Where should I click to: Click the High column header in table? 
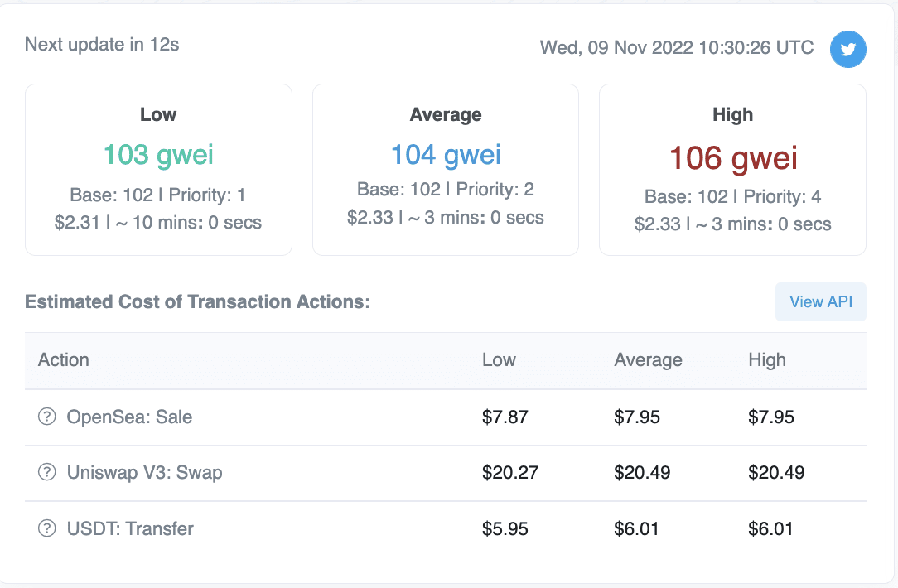click(x=766, y=360)
